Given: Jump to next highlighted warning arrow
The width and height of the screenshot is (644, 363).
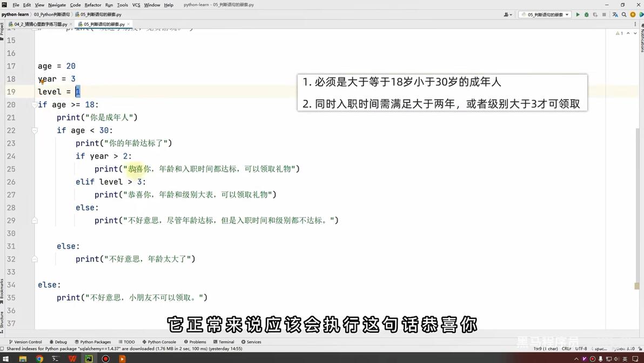Looking at the screenshot, I should point(635,33).
